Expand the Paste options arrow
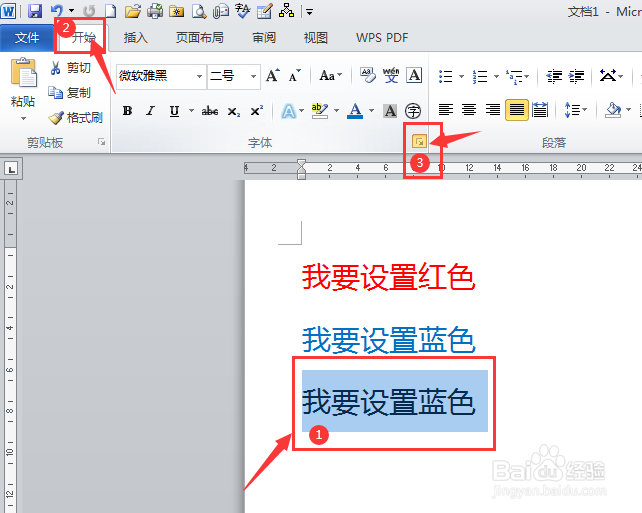Viewport: 642px width, 513px height. pyautogui.click(x=23, y=119)
